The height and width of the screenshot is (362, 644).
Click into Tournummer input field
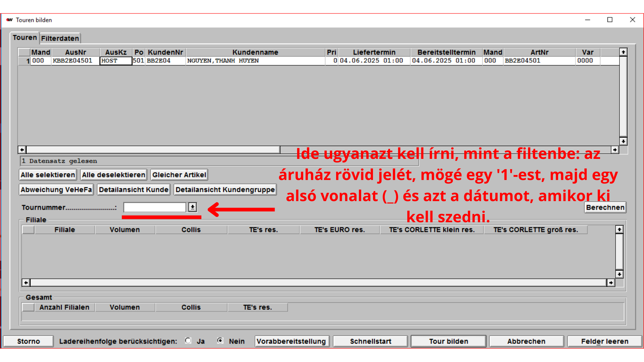[154, 207]
